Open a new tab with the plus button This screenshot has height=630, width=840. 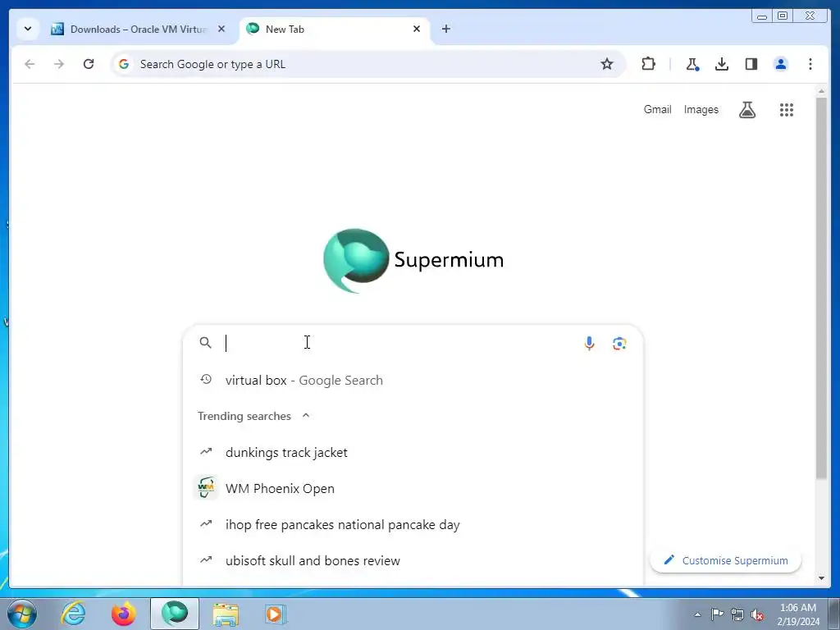click(445, 29)
